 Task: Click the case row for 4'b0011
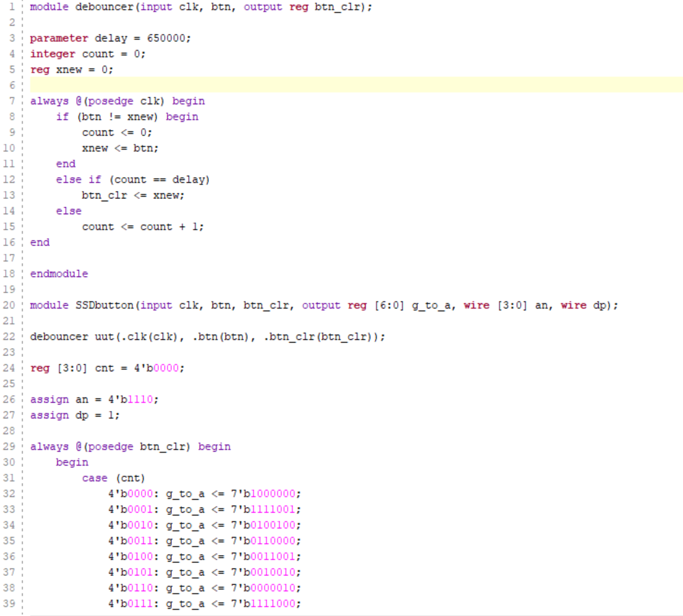[x=204, y=540]
